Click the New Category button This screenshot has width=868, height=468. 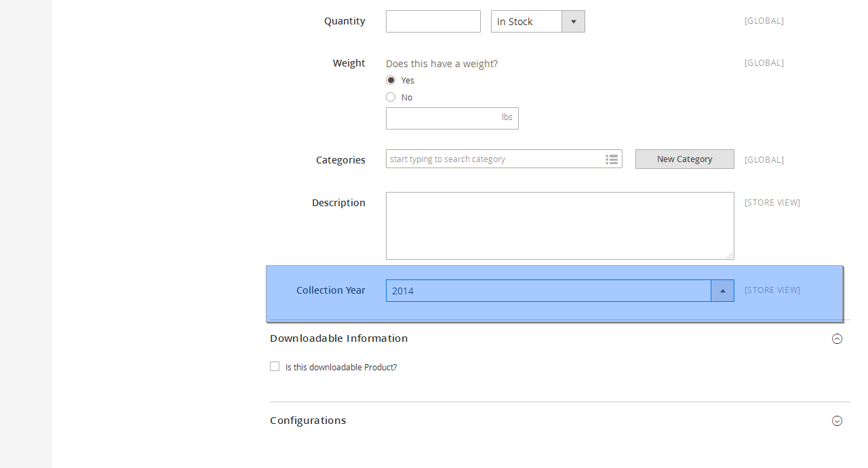tap(684, 159)
